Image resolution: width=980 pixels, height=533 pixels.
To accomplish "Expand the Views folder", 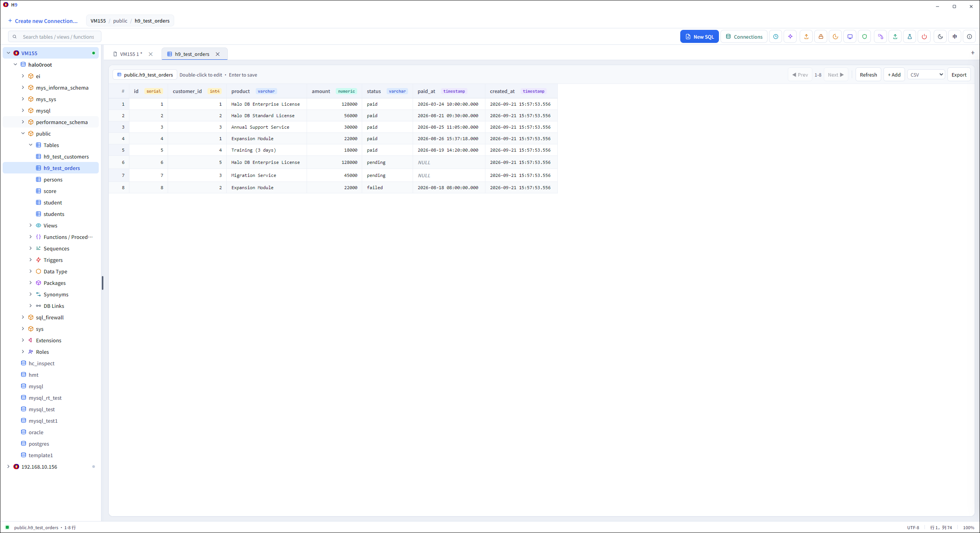I will [x=31, y=226].
